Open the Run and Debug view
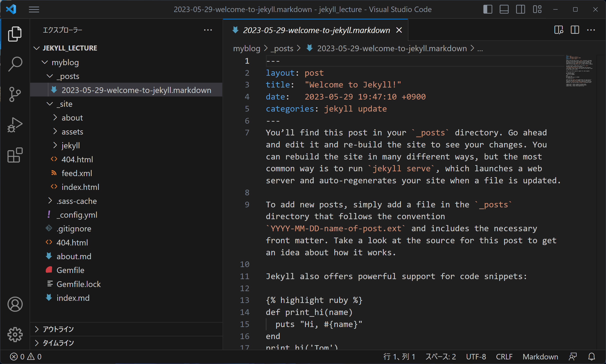Viewport: 606px width, 364px height. pos(15,125)
